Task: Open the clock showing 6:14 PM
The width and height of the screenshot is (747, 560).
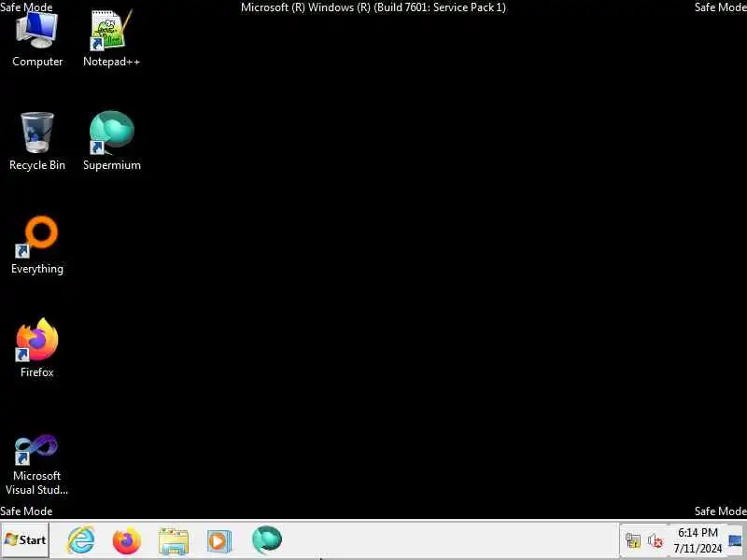Action: (698, 540)
